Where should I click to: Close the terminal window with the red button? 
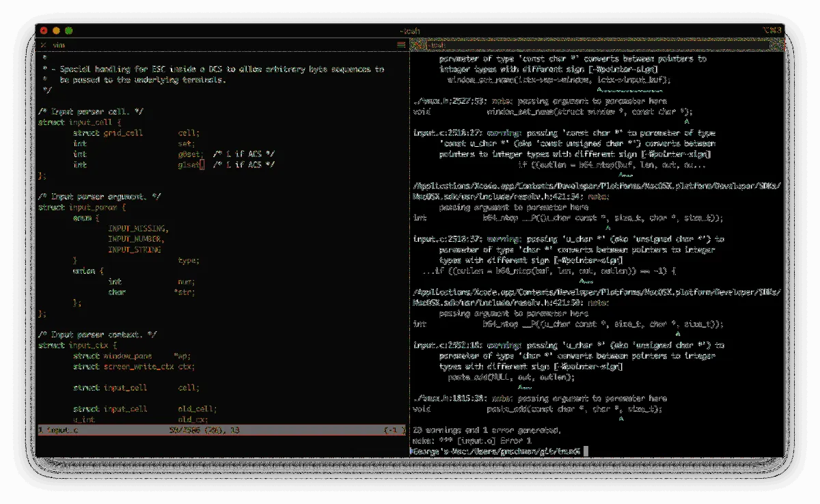click(x=44, y=31)
